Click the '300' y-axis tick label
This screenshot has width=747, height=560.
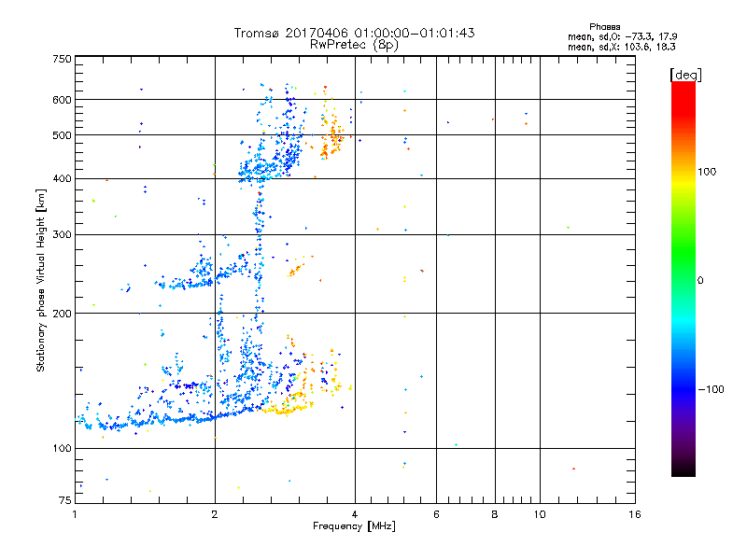click(62, 235)
